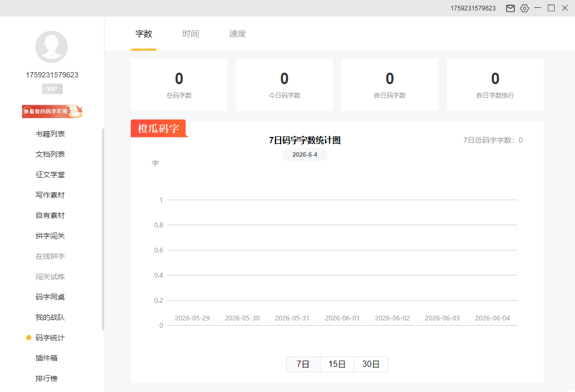Open 文档列表 in sidebar
575x392 pixels.
click(x=50, y=154)
